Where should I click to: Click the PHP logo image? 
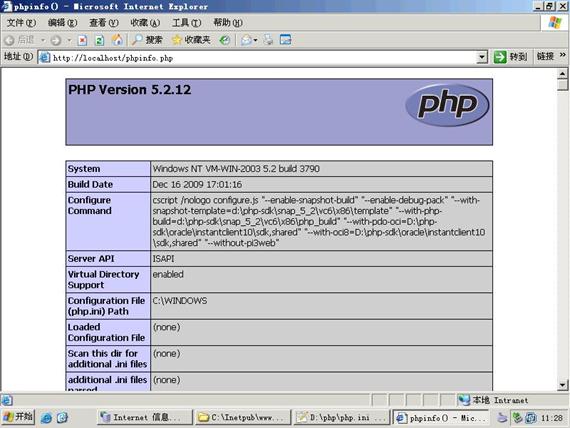coord(447,105)
